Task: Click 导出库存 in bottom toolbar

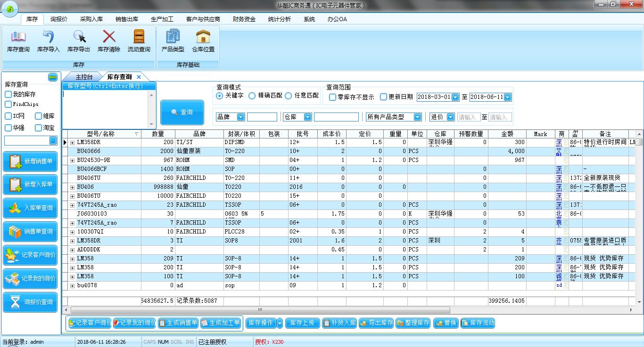Action: point(376,323)
